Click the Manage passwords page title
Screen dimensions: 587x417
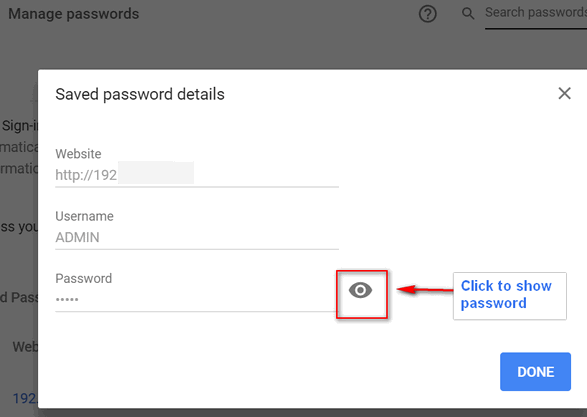74,14
